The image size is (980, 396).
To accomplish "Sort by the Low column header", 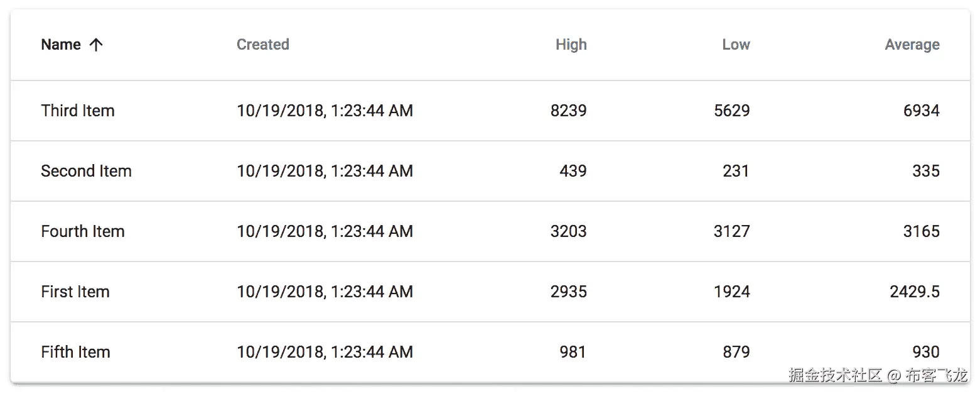I will point(736,45).
